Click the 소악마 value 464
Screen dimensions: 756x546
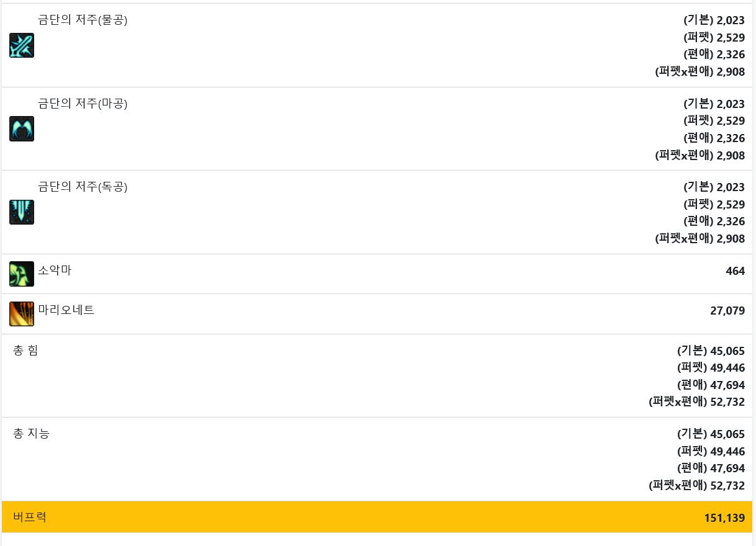pyautogui.click(x=735, y=271)
